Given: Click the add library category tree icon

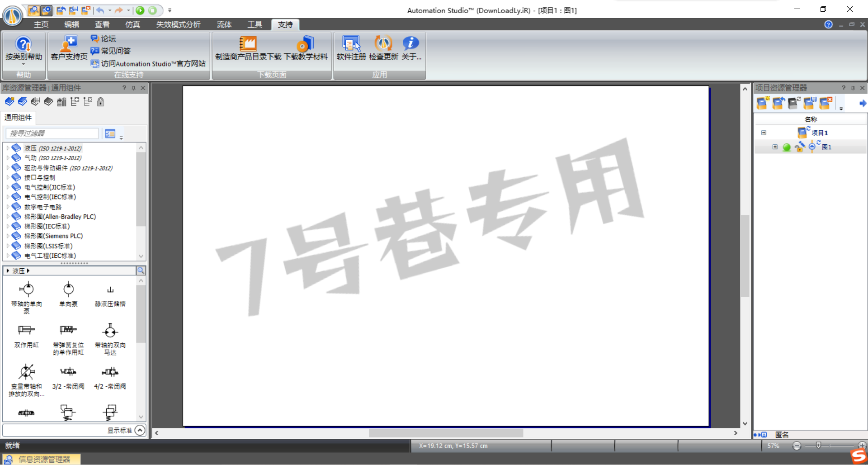Looking at the screenshot, I should click(x=75, y=102).
